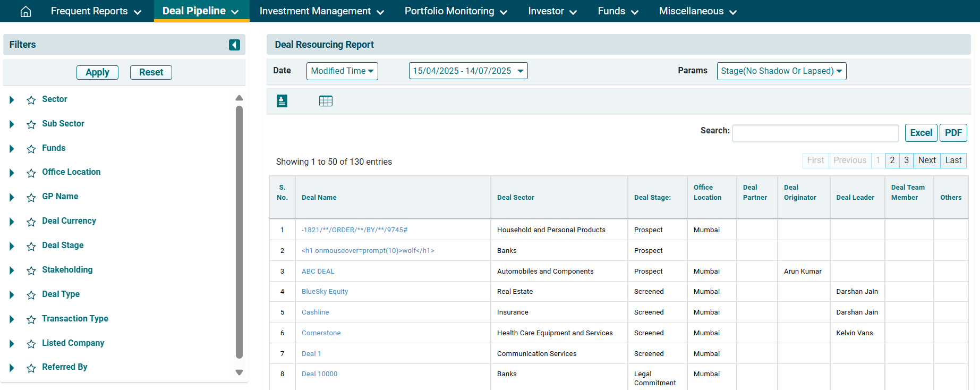The height and width of the screenshot is (390, 980).
Task: Open the Portfolio Monitoring menu
Action: click(x=455, y=11)
